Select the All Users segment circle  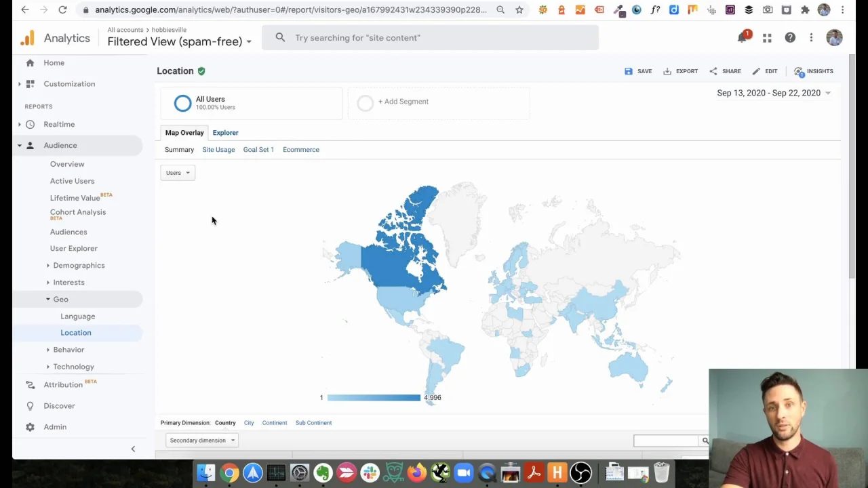[x=182, y=103]
